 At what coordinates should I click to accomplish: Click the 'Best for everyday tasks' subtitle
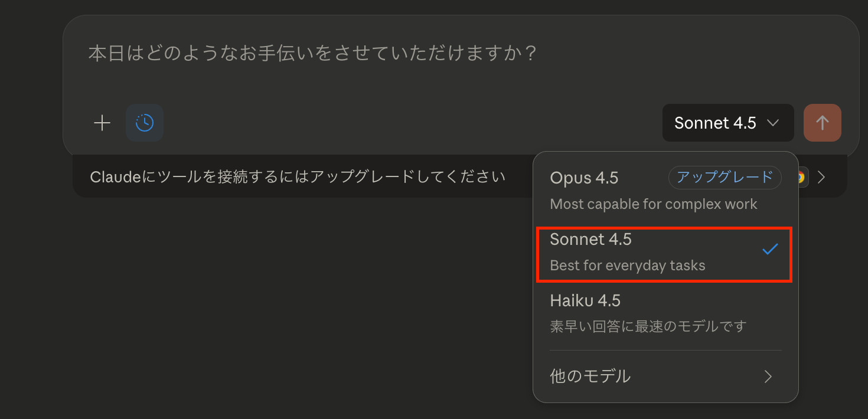(627, 266)
